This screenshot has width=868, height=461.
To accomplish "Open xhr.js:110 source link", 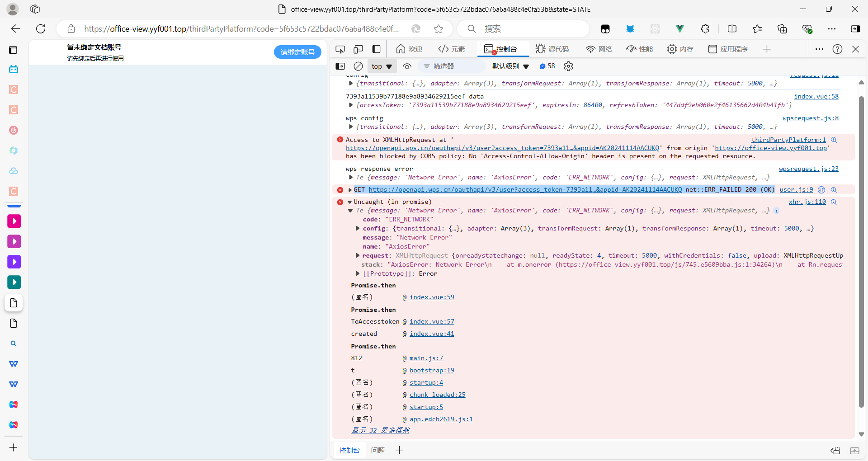I will tap(807, 202).
